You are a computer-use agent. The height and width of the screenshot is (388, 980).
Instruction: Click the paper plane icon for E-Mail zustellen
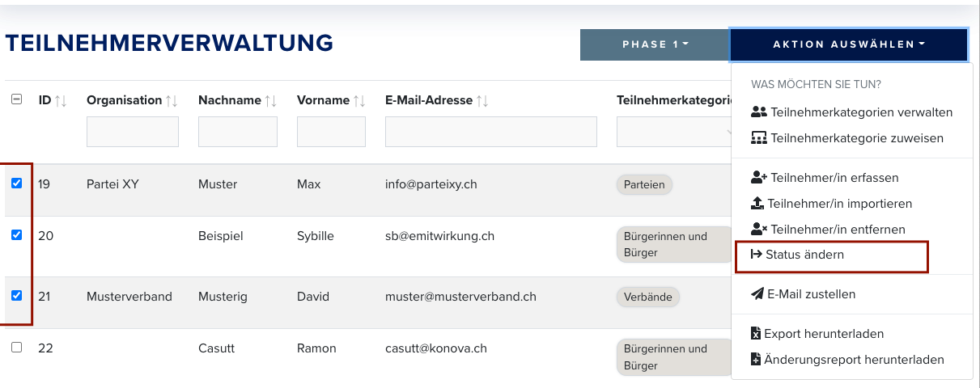click(757, 294)
